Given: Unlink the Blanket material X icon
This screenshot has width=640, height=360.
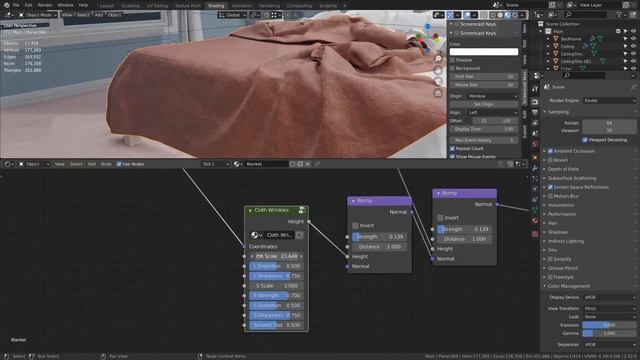Looking at the screenshot, I should pos(308,164).
